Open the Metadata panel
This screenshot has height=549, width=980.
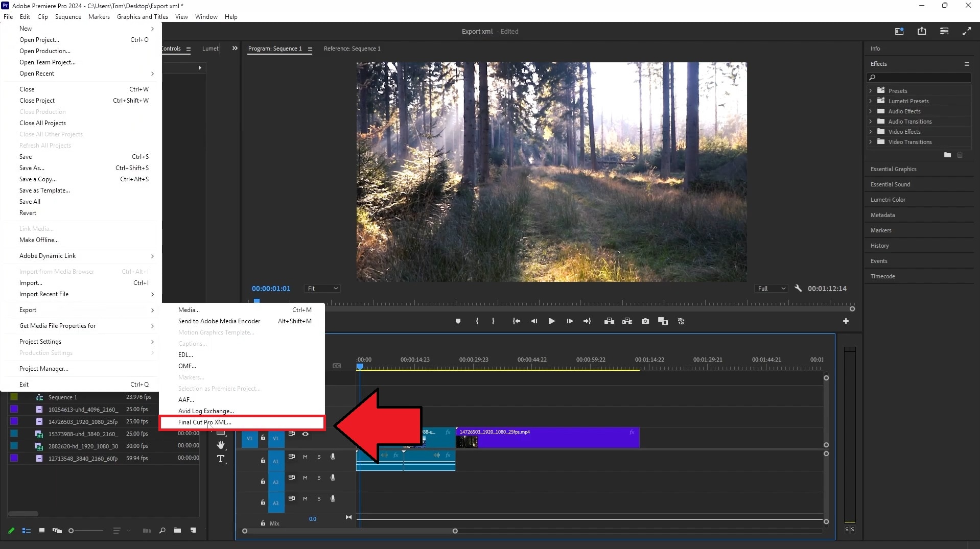[882, 215]
